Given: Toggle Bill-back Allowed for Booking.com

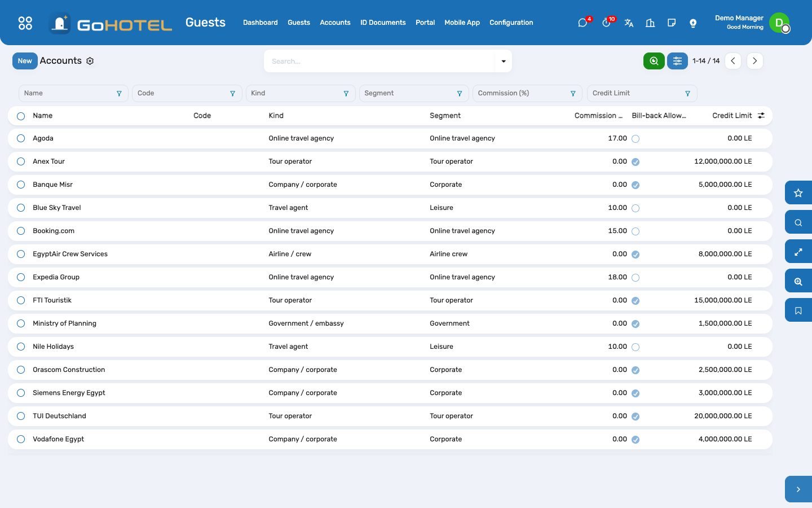Looking at the screenshot, I should [636, 231].
